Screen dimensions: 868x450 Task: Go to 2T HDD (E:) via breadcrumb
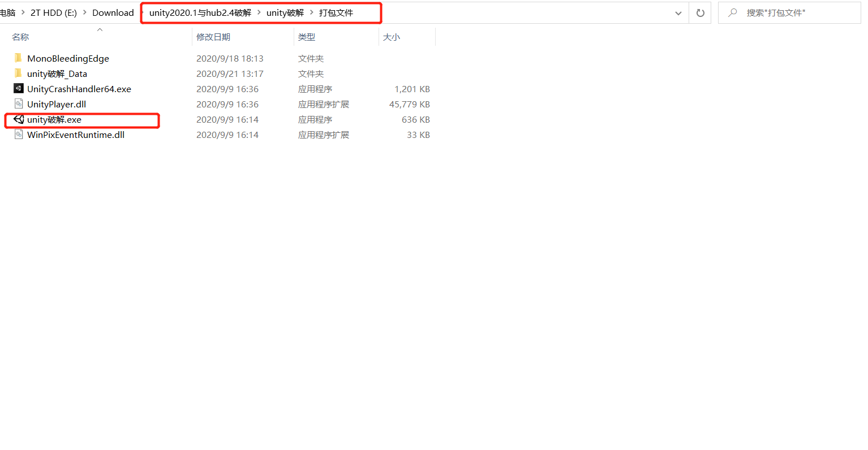[x=53, y=12]
